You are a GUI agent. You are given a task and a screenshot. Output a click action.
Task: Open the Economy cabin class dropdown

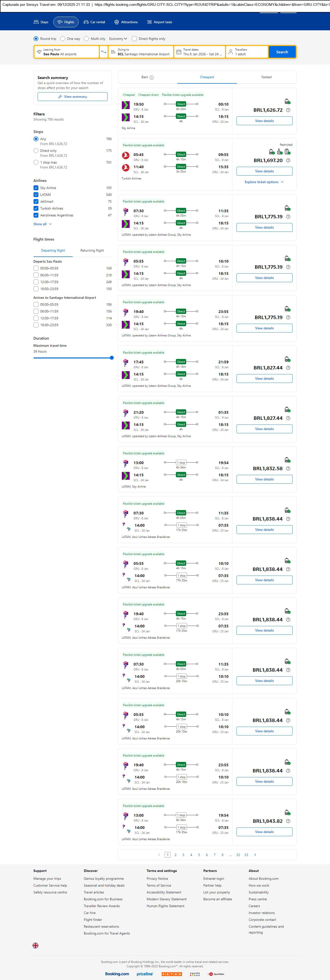tap(118, 39)
